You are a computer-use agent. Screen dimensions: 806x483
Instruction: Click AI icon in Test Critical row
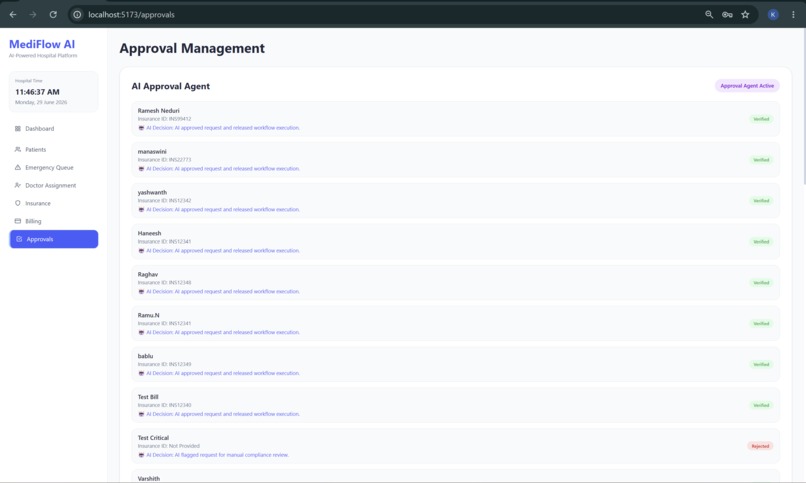coord(141,455)
